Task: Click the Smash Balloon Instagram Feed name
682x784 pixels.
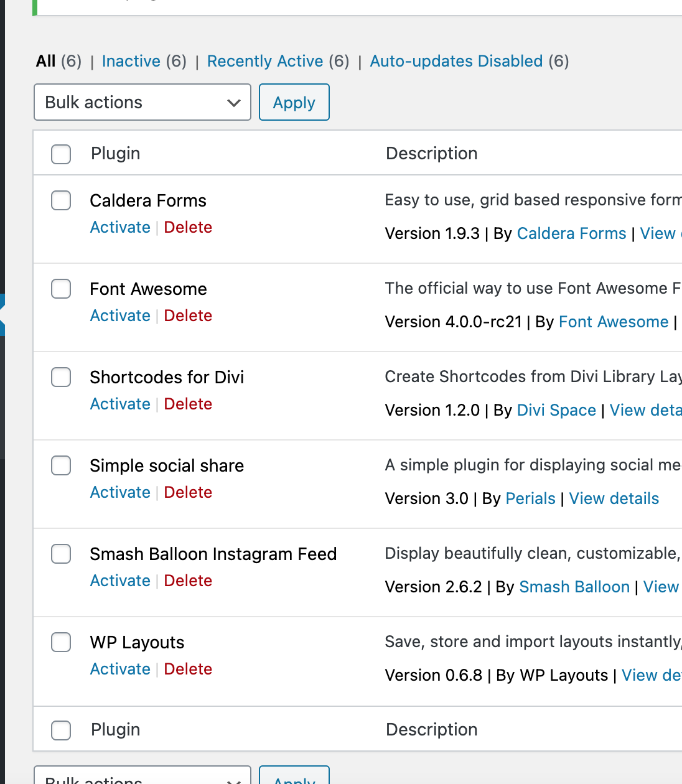Action: [213, 554]
